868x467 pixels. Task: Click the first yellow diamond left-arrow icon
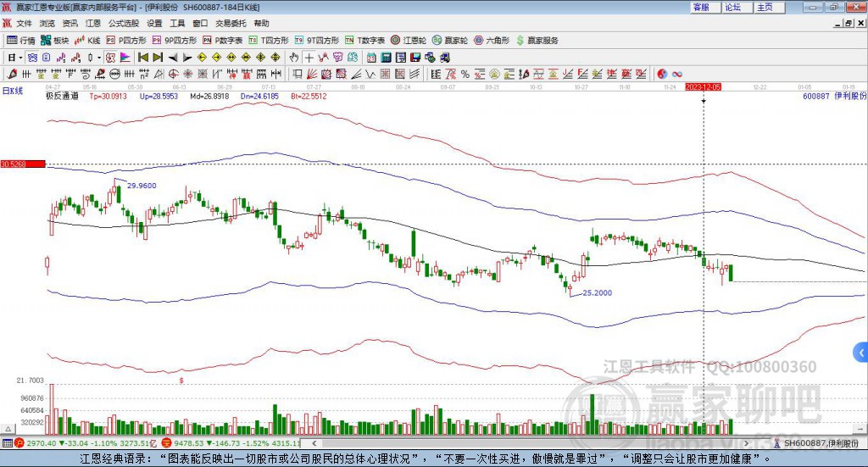point(202,58)
